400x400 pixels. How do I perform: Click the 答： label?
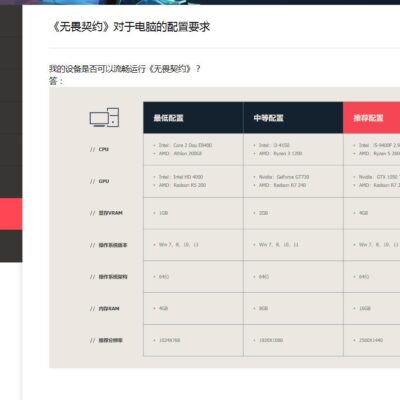click(x=56, y=81)
